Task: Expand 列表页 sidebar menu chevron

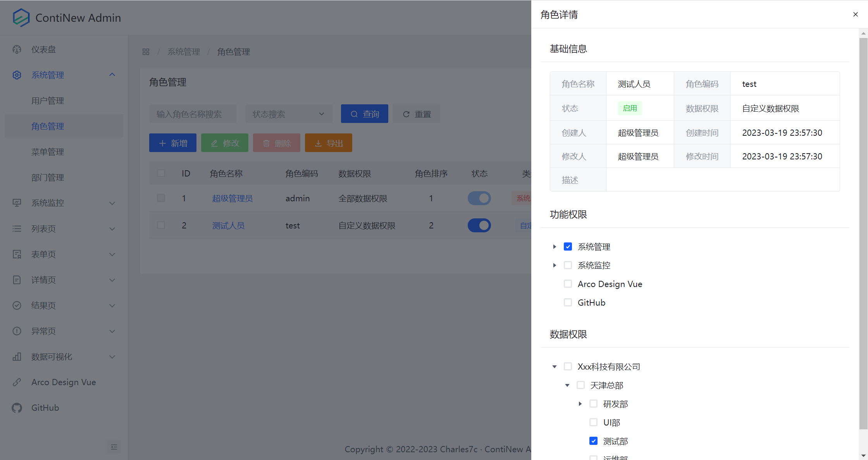Action: tap(112, 228)
